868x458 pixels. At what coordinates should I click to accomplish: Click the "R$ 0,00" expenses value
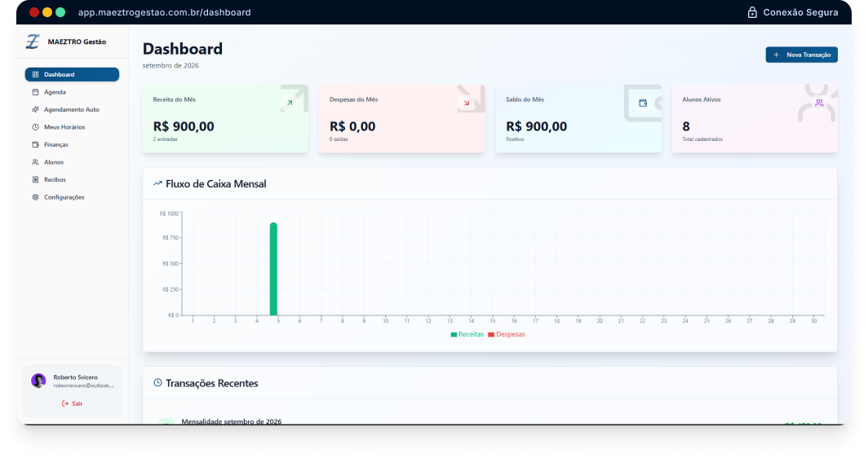click(352, 126)
